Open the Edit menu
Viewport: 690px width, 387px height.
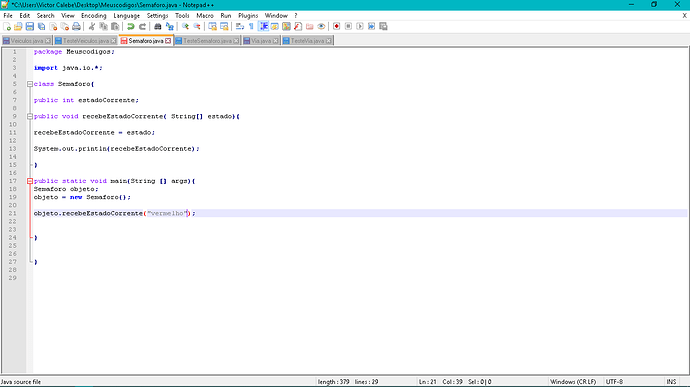click(x=25, y=15)
